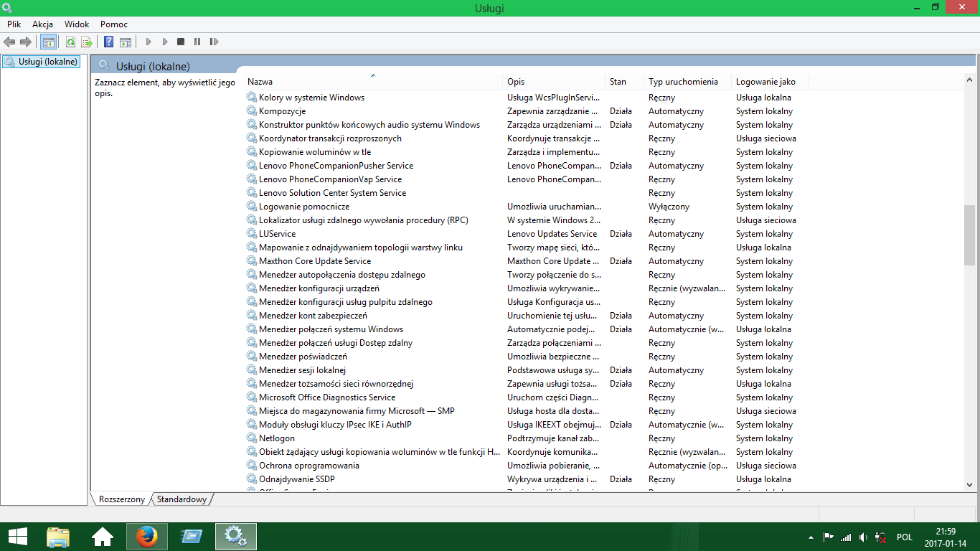Sort services by the Nazwa column header

373,82
